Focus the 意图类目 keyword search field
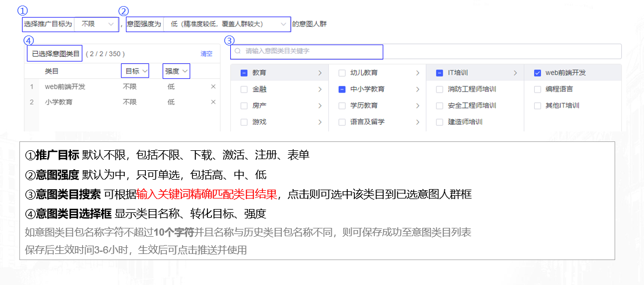The height and width of the screenshot is (285, 644). coord(311,51)
